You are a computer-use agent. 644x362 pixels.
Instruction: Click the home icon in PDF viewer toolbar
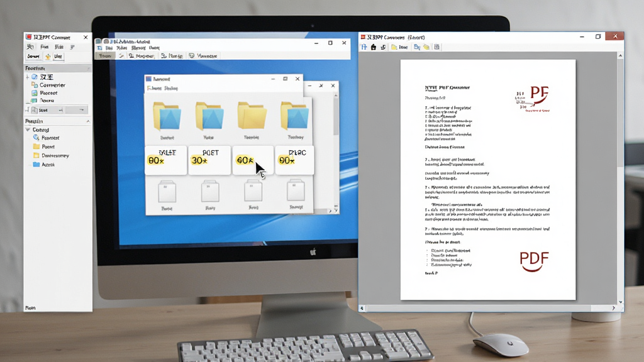[374, 47]
